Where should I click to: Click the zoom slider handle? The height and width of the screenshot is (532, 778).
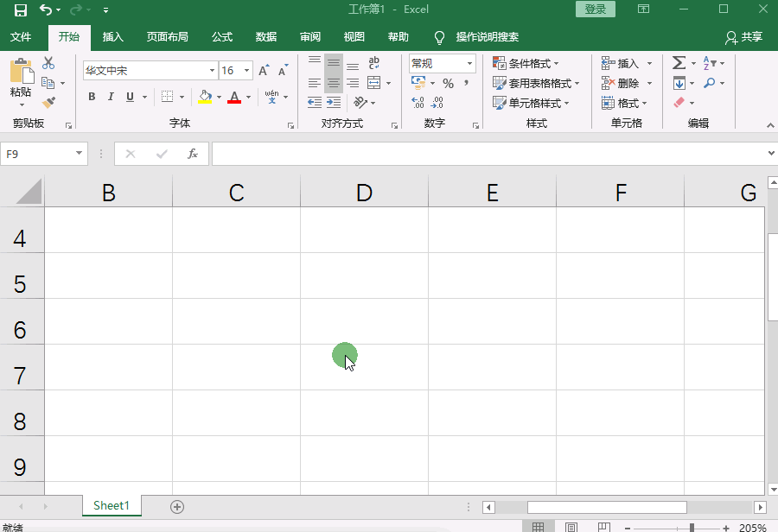[692, 528]
